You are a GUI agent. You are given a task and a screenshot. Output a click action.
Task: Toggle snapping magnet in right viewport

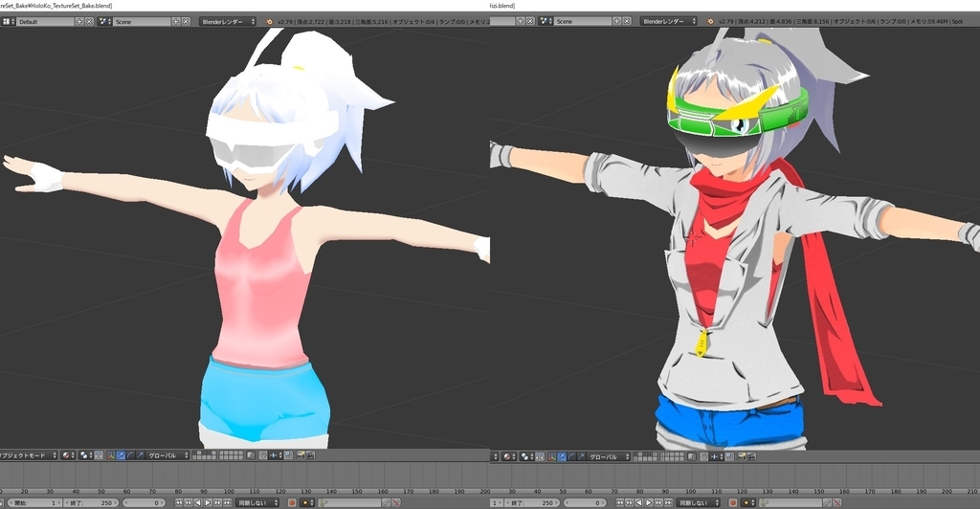[x=729, y=457]
